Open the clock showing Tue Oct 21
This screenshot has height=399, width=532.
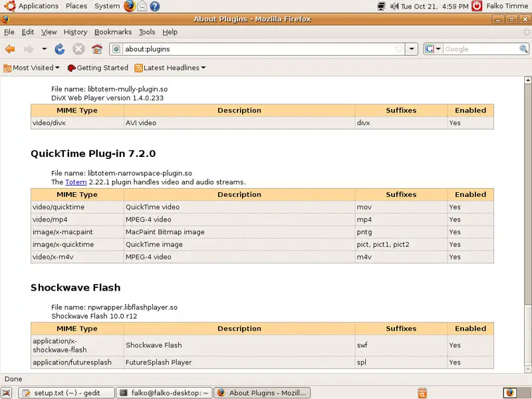coord(435,6)
